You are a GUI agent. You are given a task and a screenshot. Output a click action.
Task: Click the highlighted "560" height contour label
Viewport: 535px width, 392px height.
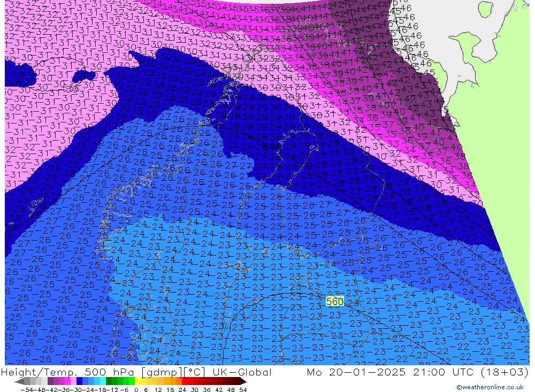click(335, 301)
